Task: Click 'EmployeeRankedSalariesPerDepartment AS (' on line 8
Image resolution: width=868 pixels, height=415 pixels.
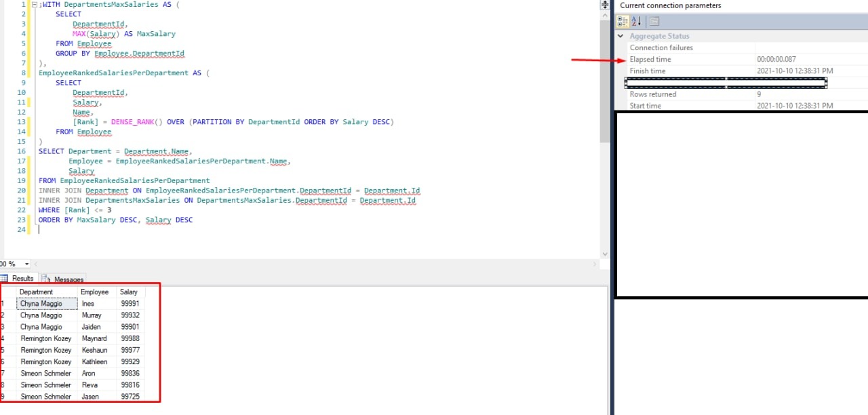Action: (124, 73)
